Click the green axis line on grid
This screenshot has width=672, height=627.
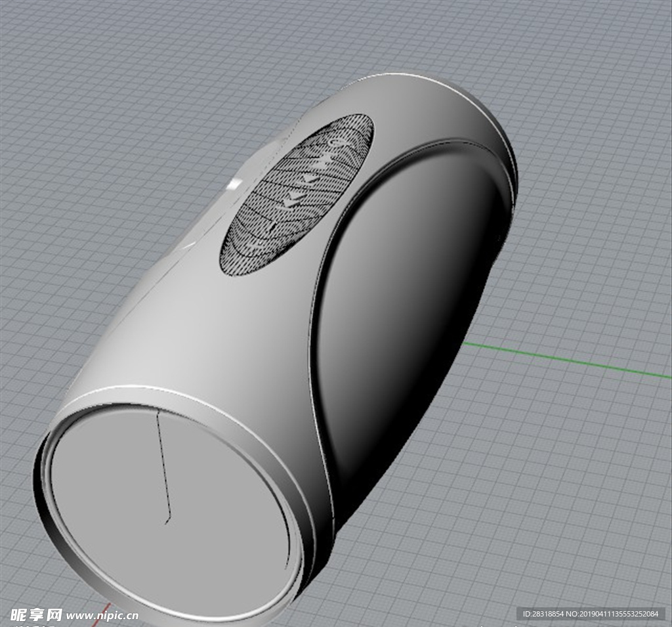(x=568, y=360)
